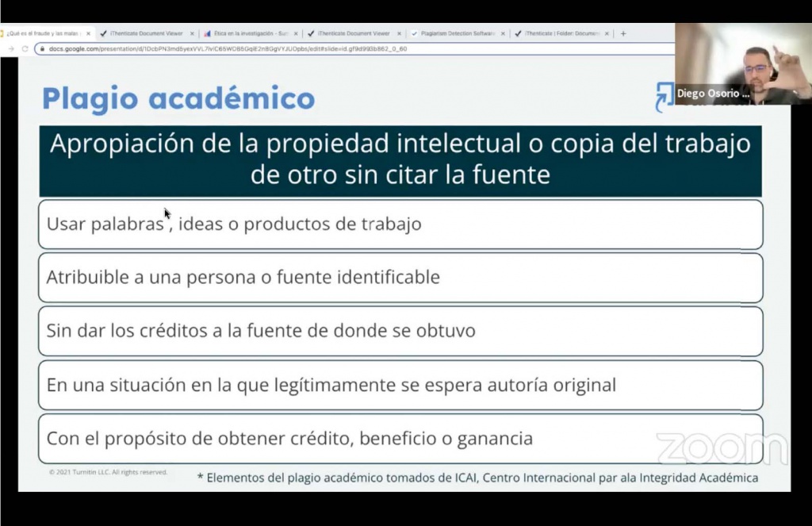Close the 'iThenticate | Folder: Documents' tab
Screen dimensions: 812x526
607,33
